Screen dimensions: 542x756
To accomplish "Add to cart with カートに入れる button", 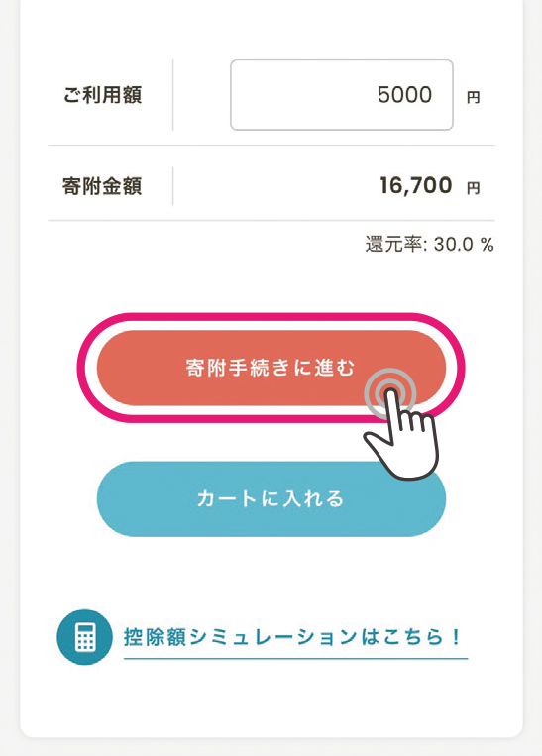I will tap(271, 499).
